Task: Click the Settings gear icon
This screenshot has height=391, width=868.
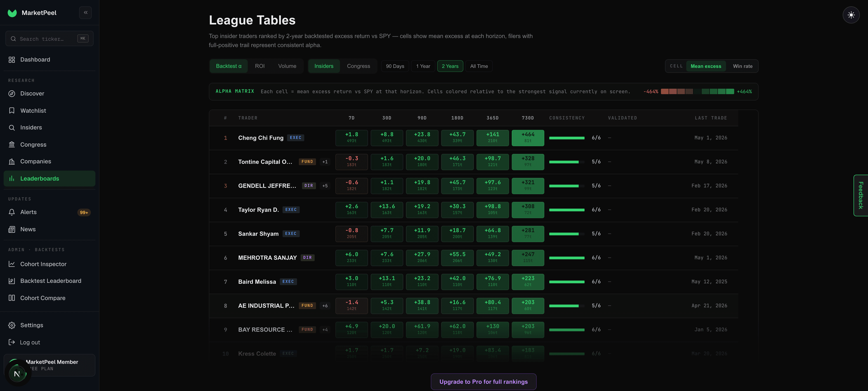Action: click(12, 325)
